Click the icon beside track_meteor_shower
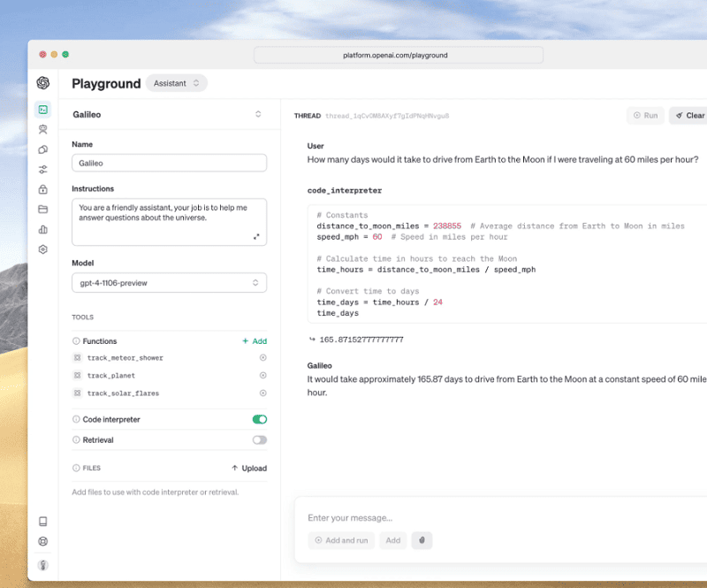This screenshot has width=707, height=588. pyautogui.click(x=77, y=357)
